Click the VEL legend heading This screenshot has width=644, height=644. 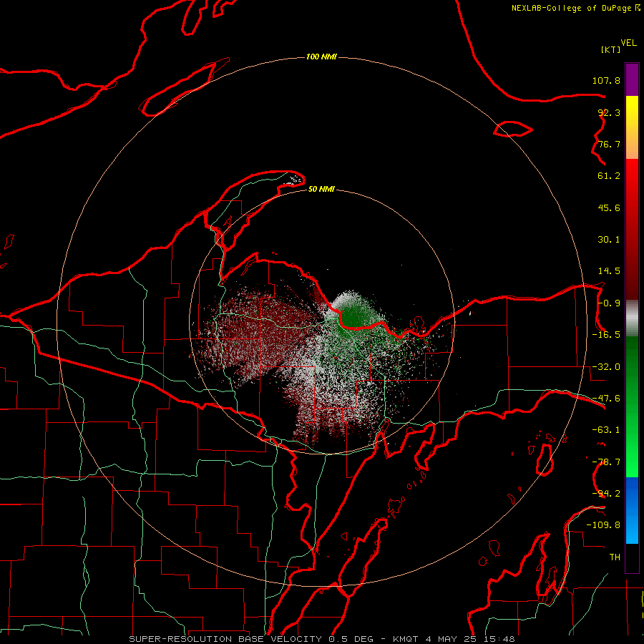click(628, 43)
